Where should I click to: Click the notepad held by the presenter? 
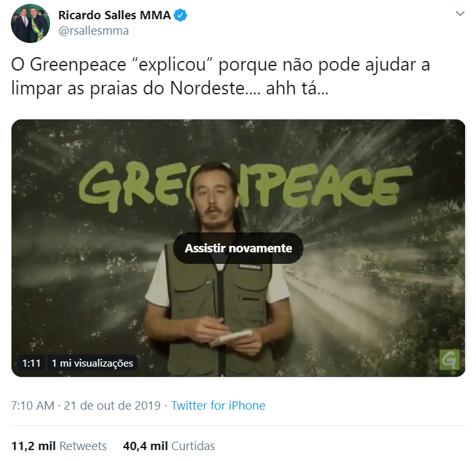point(231,338)
